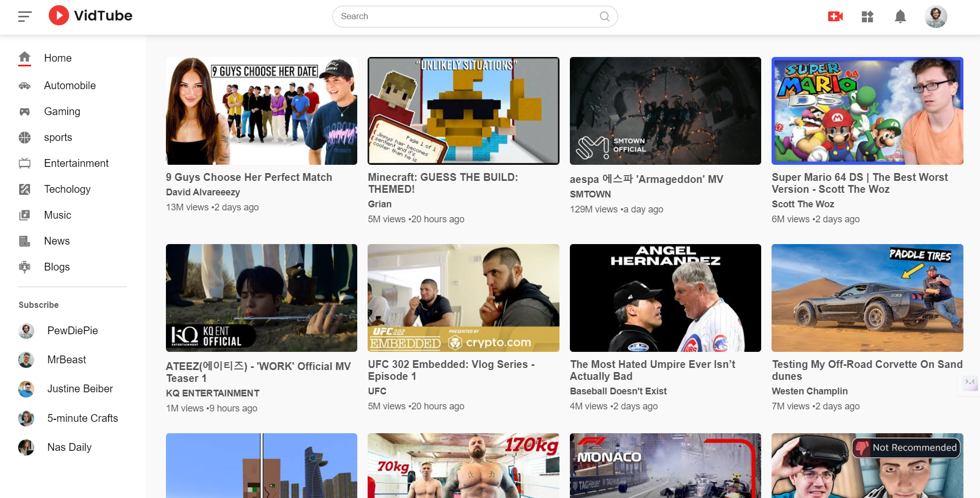Click the Automobile car icon
980x498 pixels.
(x=24, y=86)
